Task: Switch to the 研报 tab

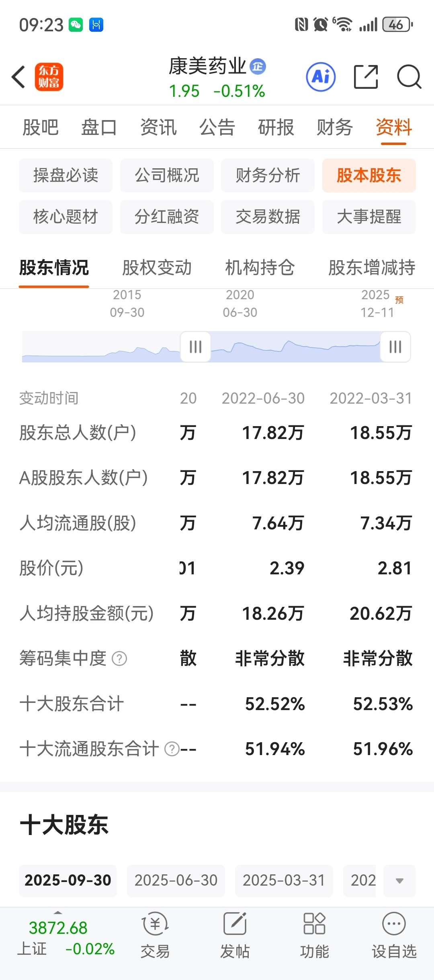Action: [276, 127]
